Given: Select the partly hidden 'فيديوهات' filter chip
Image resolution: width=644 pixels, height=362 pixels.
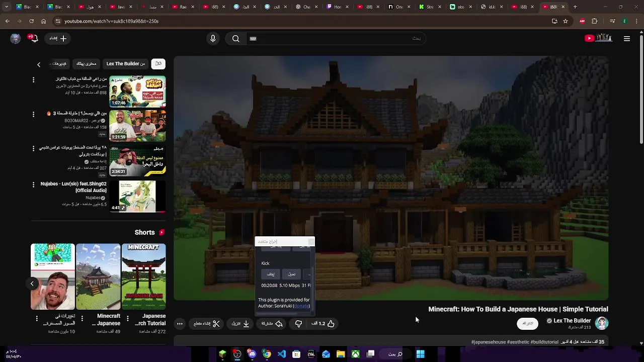Looking at the screenshot, I should 59,64.
